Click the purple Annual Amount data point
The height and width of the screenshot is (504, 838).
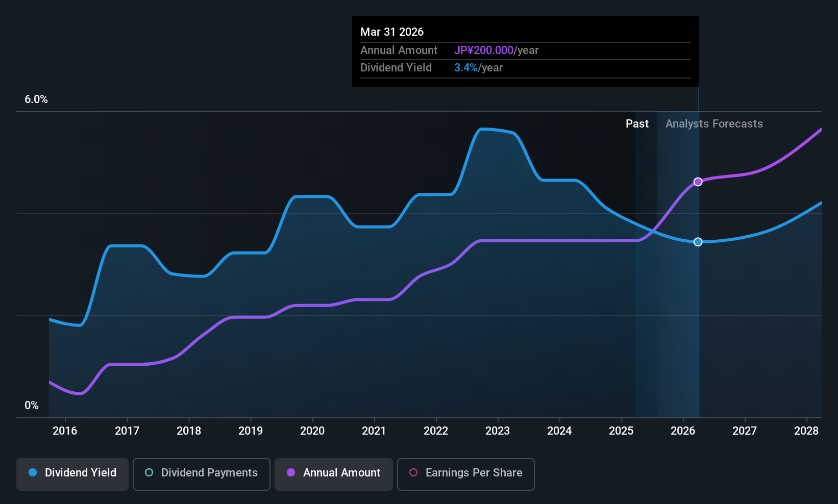tap(698, 182)
